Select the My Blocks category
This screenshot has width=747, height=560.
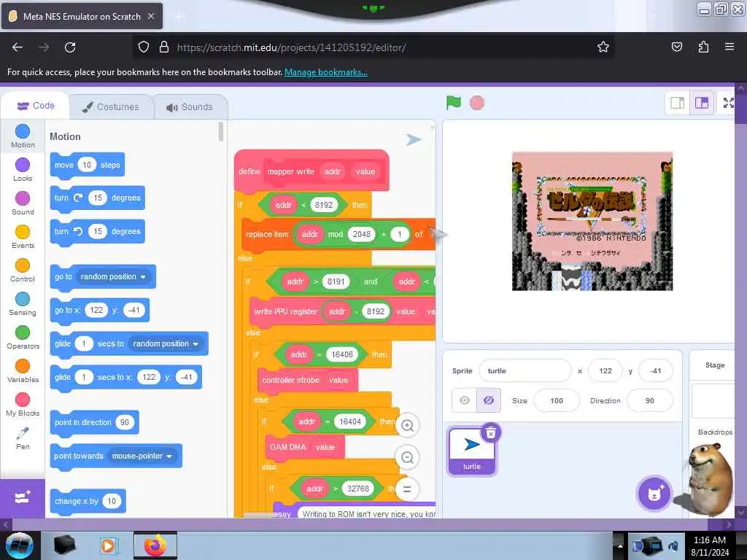coord(23,405)
